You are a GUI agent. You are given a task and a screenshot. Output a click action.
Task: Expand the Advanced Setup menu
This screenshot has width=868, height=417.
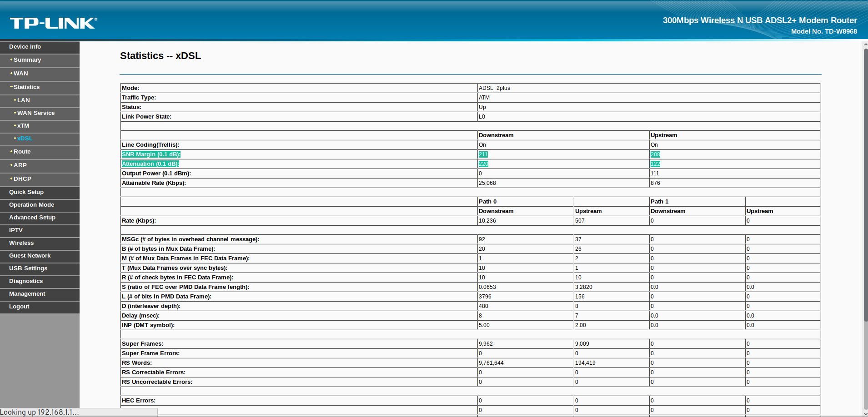(32, 218)
